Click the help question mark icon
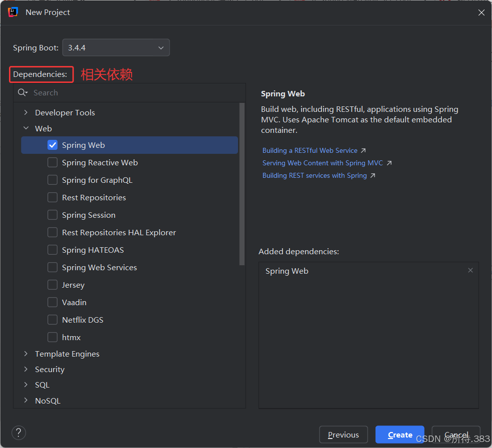The height and width of the screenshot is (448, 492). click(x=18, y=433)
